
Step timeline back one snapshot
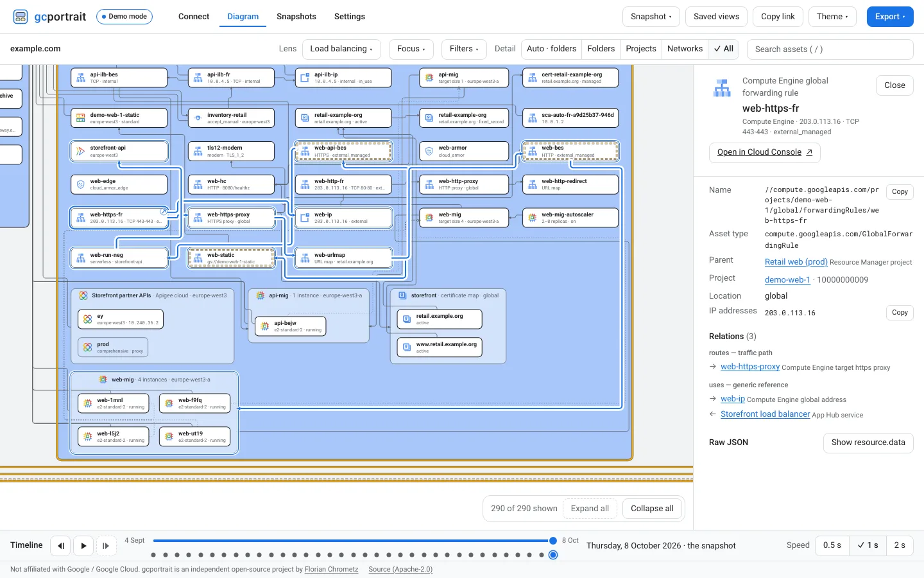pyautogui.click(x=60, y=546)
